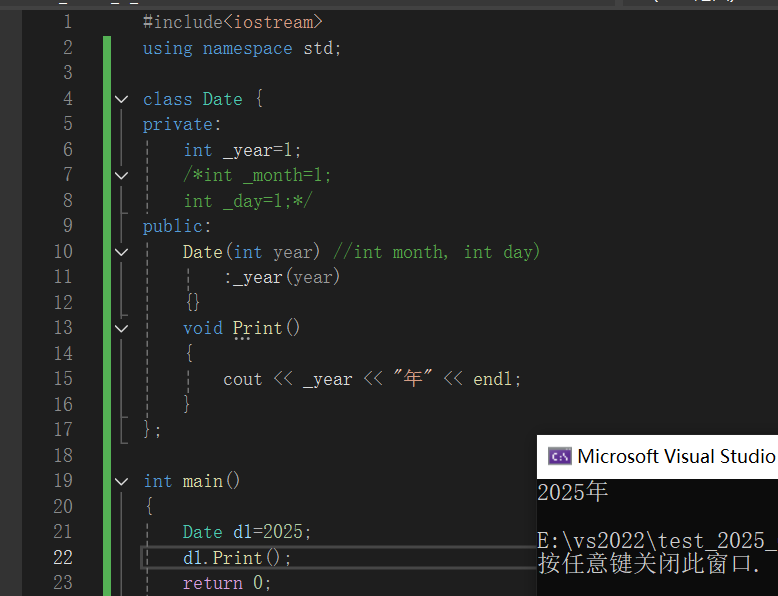The height and width of the screenshot is (596, 778).
Task: Click the Print function name on line 13
Action: [x=258, y=329]
